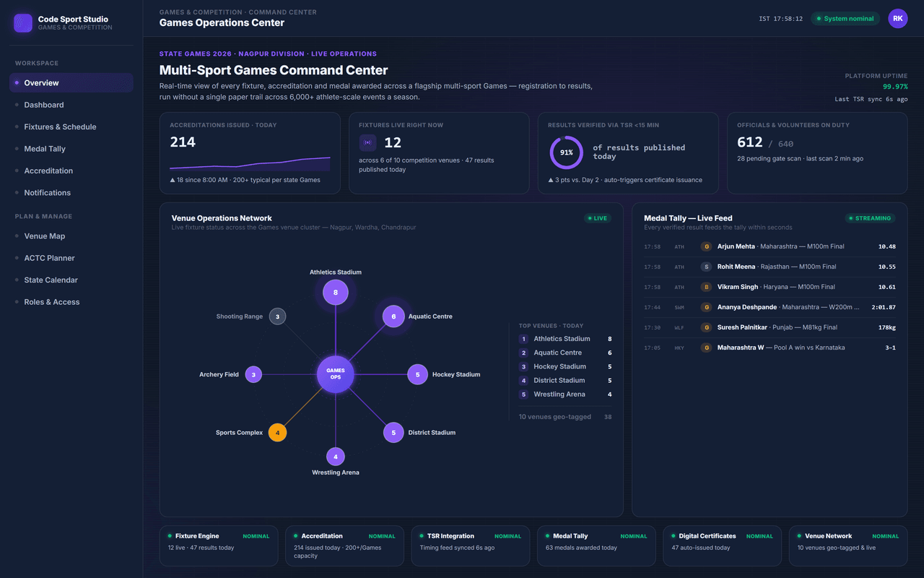Viewport: 924px width, 578px height.
Task: Click rank 3 badge for Hockey Stadium
Action: click(524, 366)
